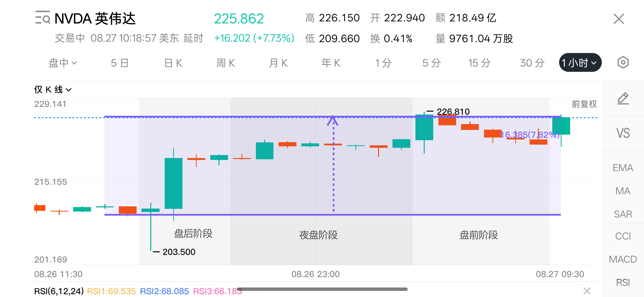Toggle the CCI indicator
This screenshot has width=644, height=297.
coord(623,236)
